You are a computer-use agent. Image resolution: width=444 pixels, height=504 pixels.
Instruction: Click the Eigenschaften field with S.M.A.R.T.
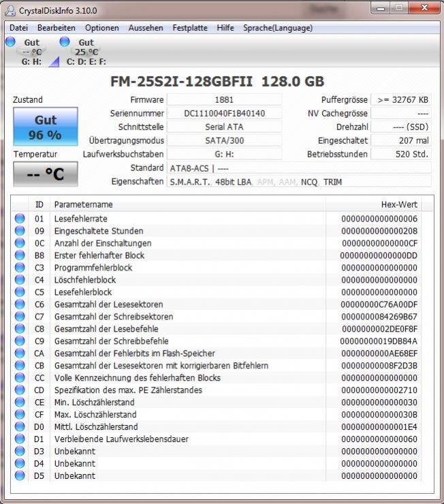(299, 182)
